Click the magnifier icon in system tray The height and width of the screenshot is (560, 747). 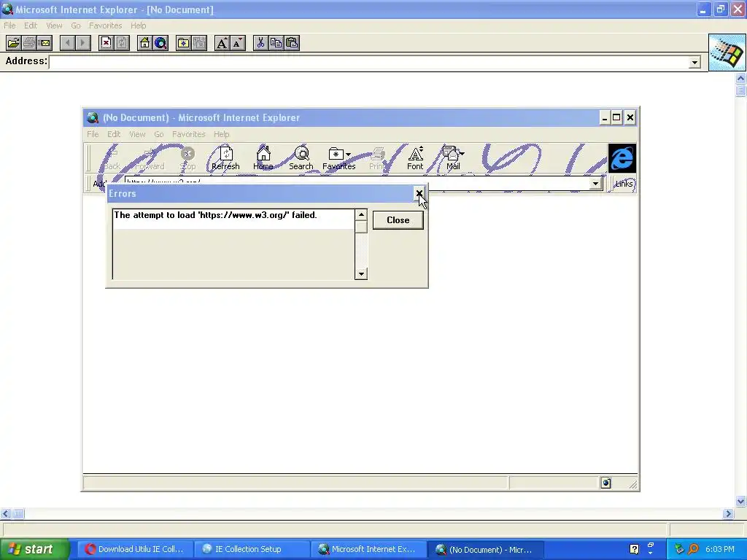[x=693, y=549]
